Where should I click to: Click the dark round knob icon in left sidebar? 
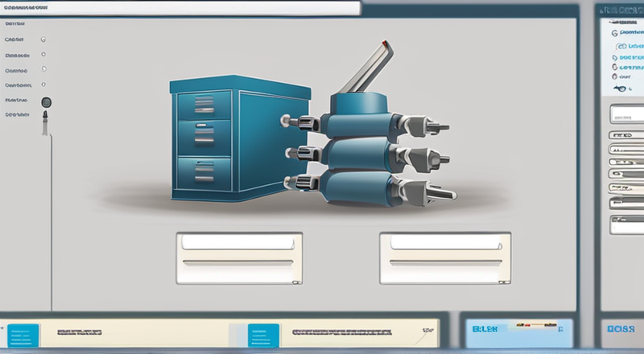pyautogui.click(x=47, y=102)
